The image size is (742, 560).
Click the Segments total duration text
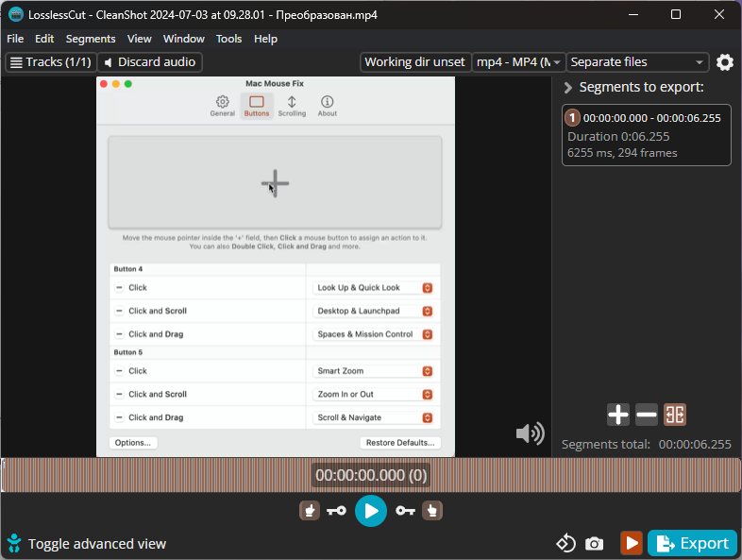pos(647,444)
